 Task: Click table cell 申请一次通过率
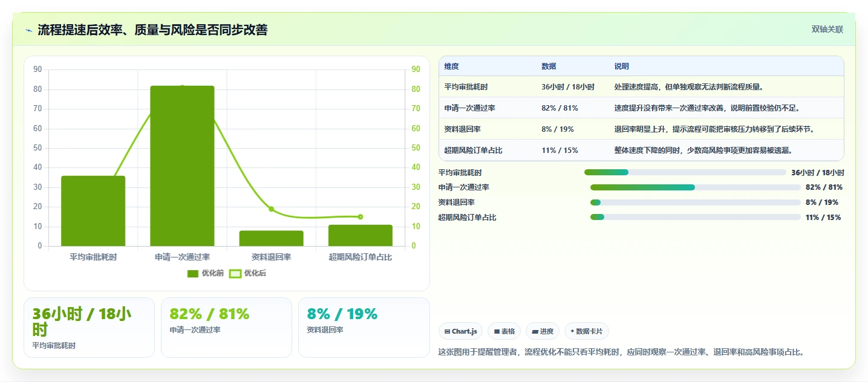(470, 108)
